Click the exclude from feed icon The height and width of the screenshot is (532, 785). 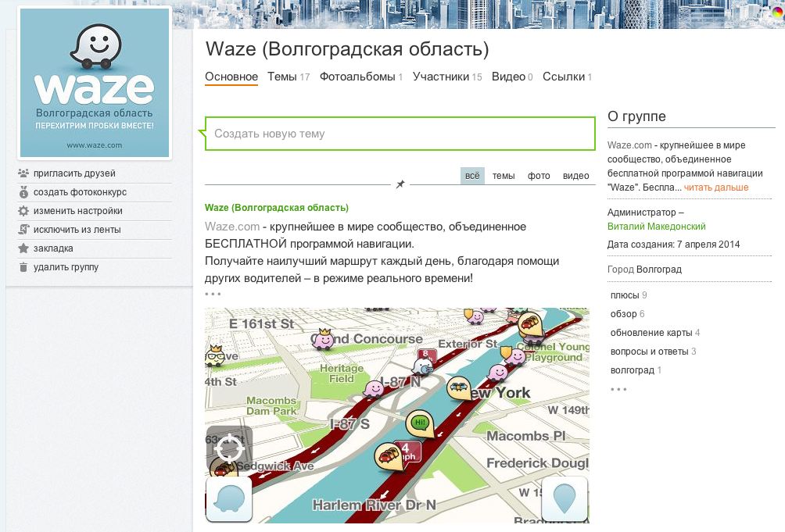23,230
